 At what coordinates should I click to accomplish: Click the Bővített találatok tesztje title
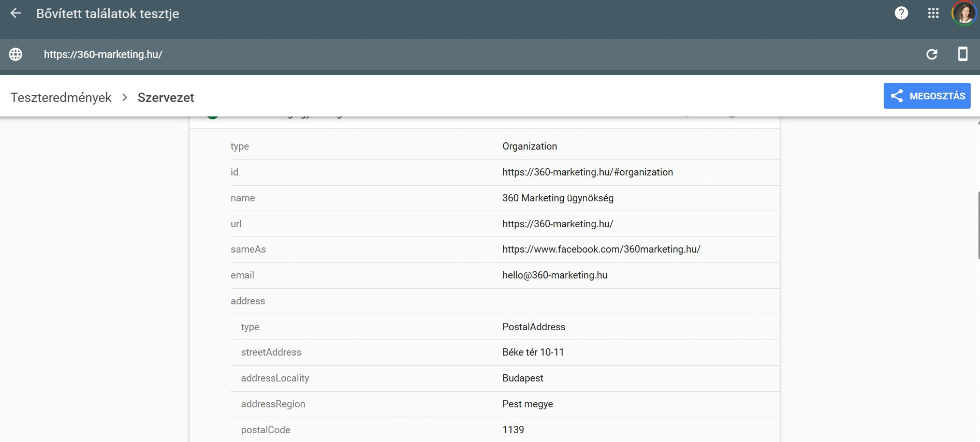[108, 13]
